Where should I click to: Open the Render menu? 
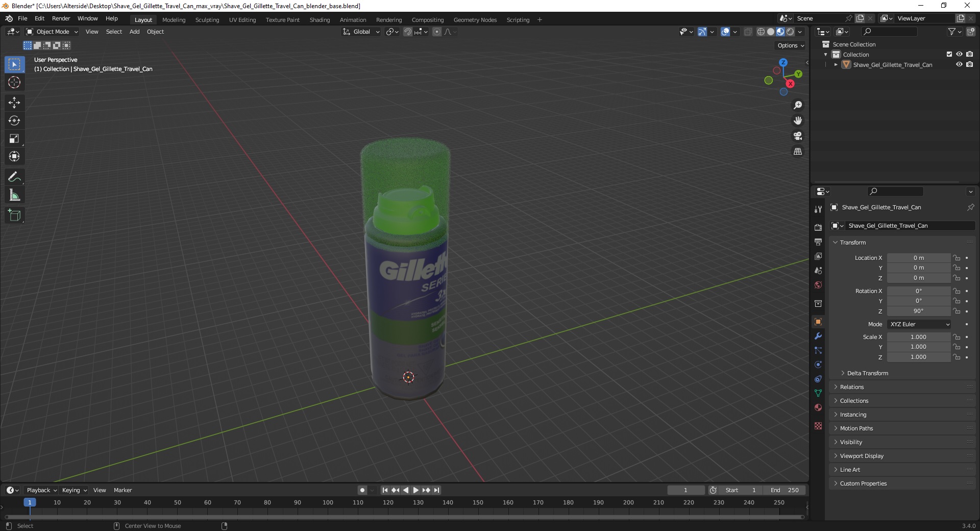coord(61,18)
